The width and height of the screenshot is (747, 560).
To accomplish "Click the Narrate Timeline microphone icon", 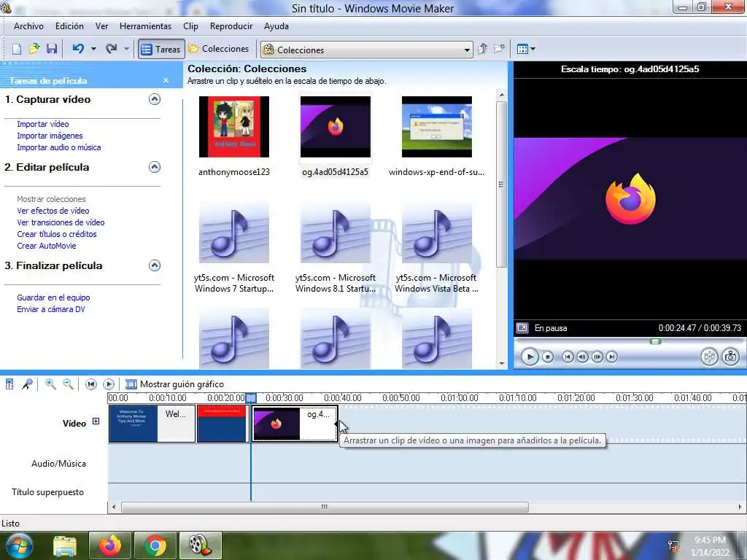I will point(27,384).
